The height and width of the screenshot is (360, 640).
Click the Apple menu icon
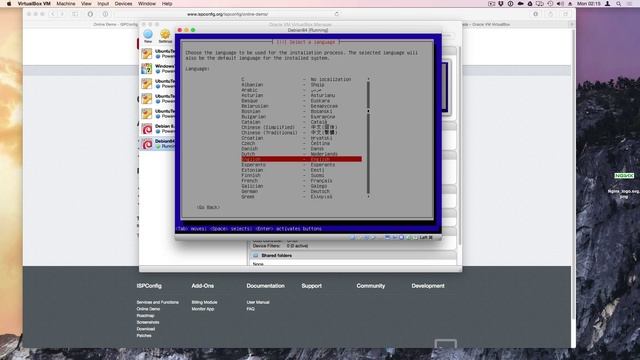pyautogui.click(x=9, y=4)
